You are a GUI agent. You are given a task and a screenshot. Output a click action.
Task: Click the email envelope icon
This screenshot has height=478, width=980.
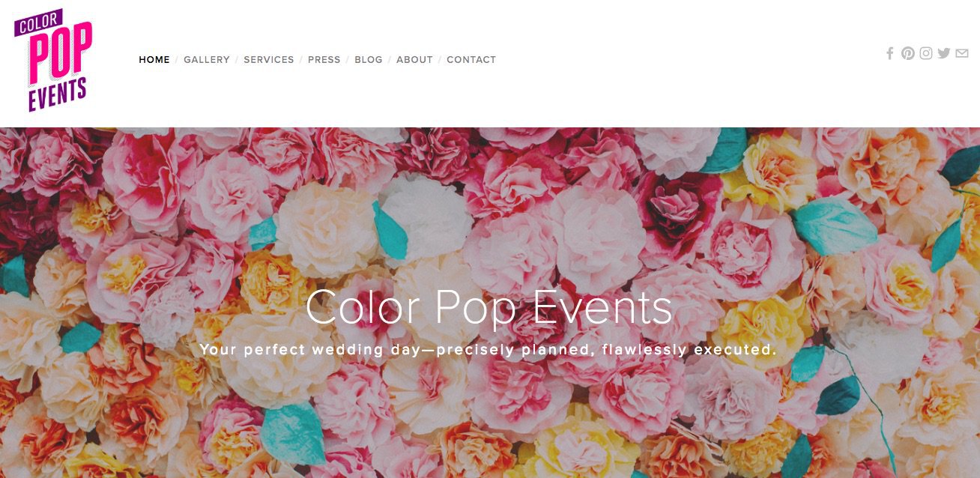[x=962, y=53]
